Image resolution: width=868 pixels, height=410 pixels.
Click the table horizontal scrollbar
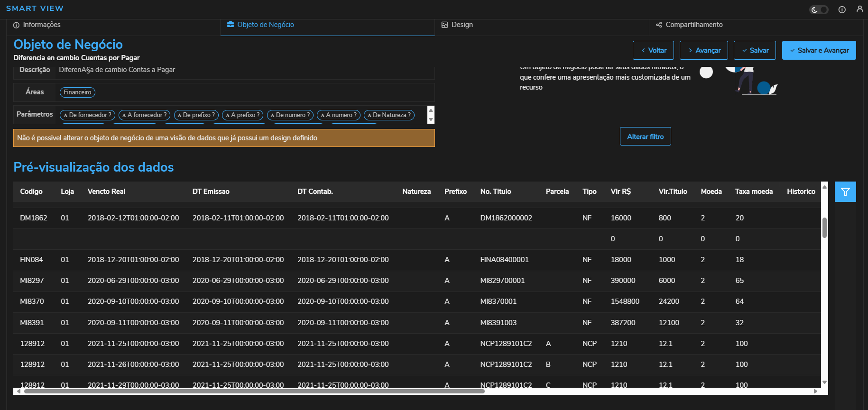point(254,392)
